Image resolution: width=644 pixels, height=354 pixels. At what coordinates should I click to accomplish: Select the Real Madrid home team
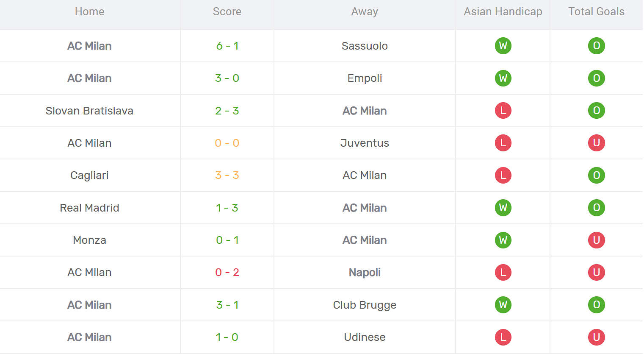pos(89,208)
